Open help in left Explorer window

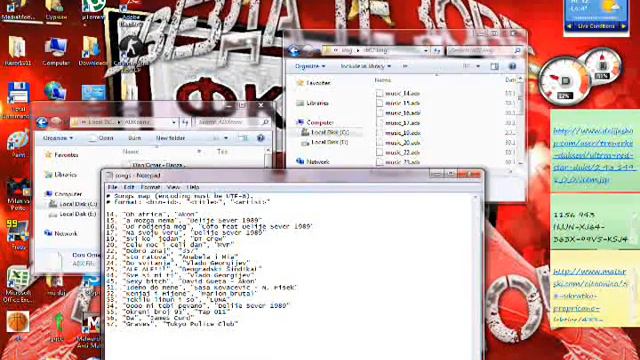(261, 138)
